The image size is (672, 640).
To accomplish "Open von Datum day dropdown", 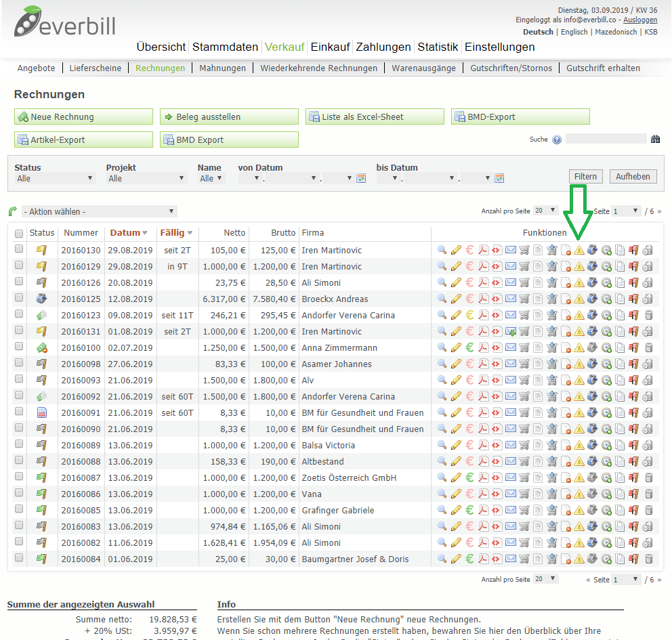I will pos(250,178).
